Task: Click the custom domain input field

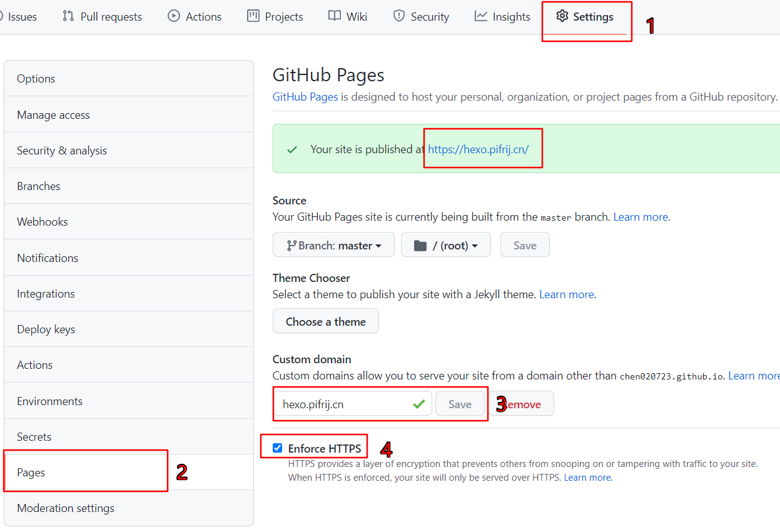Action: [x=352, y=404]
